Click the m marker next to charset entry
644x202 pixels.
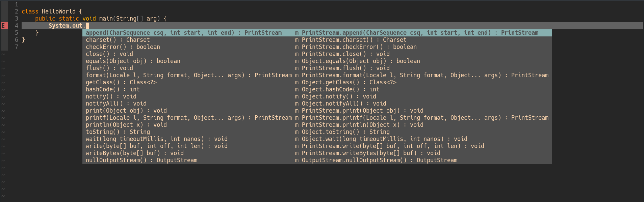pyautogui.click(x=297, y=39)
